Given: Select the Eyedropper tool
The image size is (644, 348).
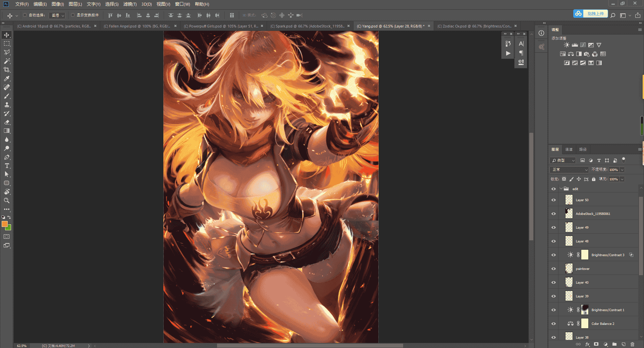Looking at the screenshot, I should pos(7,78).
